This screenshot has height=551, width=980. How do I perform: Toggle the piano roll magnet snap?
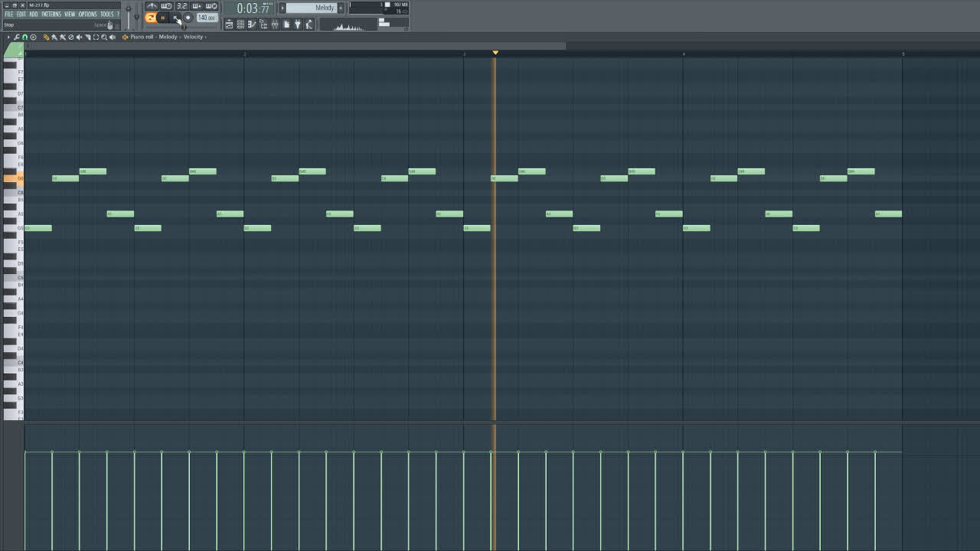(x=24, y=37)
